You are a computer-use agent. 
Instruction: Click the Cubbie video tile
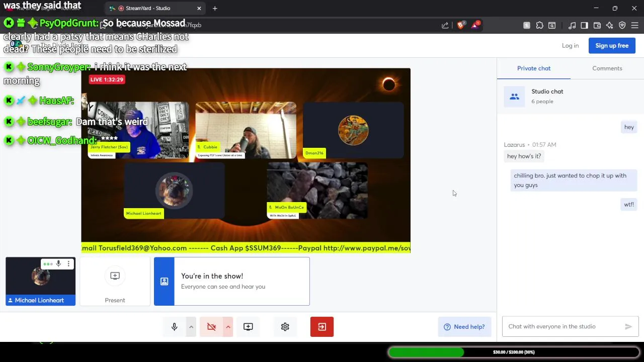click(x=246, y=130)
